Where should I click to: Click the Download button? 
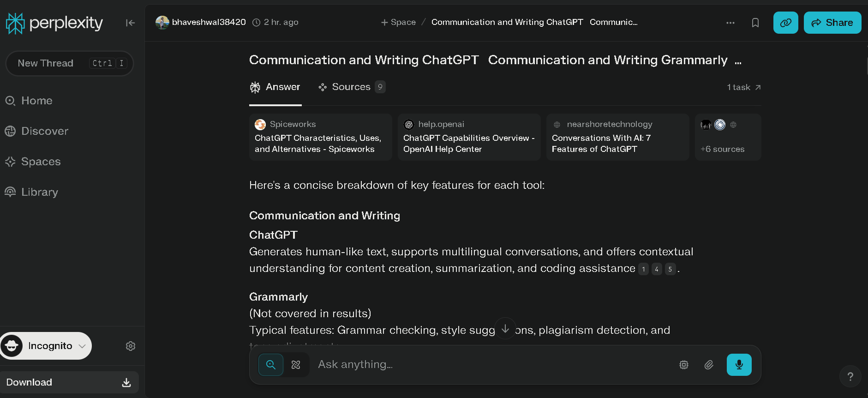pyautogui.click(x=69, y=382)
